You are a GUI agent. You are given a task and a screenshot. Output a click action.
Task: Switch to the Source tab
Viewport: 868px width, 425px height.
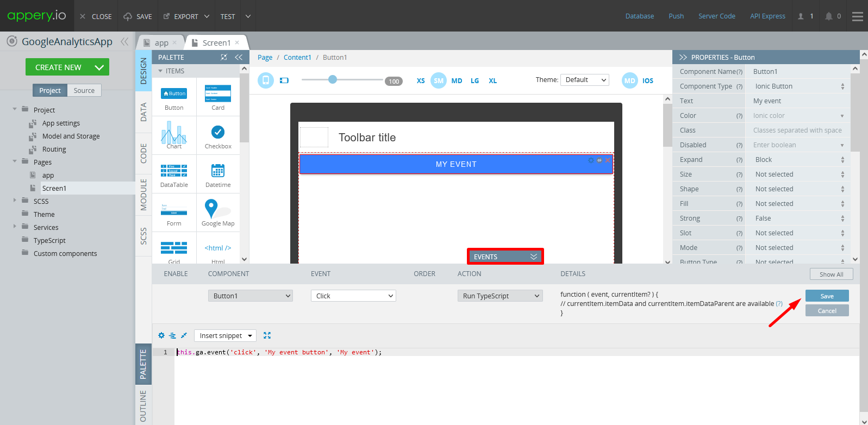[x=84, y=90]
